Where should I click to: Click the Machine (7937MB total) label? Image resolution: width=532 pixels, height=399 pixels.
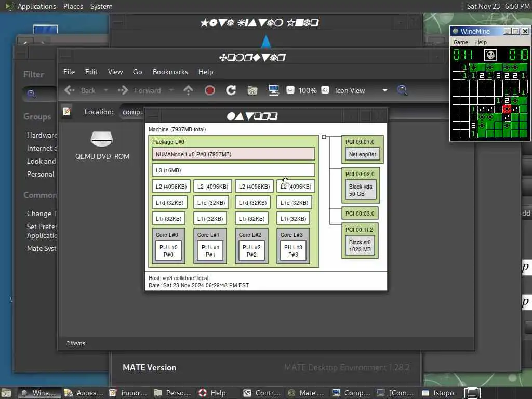coord(177,129)
